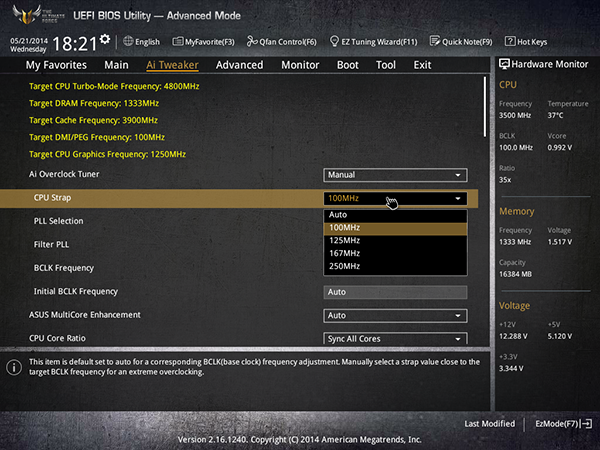This screenshot has width=600, height=450.
Task: Choose 100MHz in CPU Strap list
Action: (x=395, y=228)
